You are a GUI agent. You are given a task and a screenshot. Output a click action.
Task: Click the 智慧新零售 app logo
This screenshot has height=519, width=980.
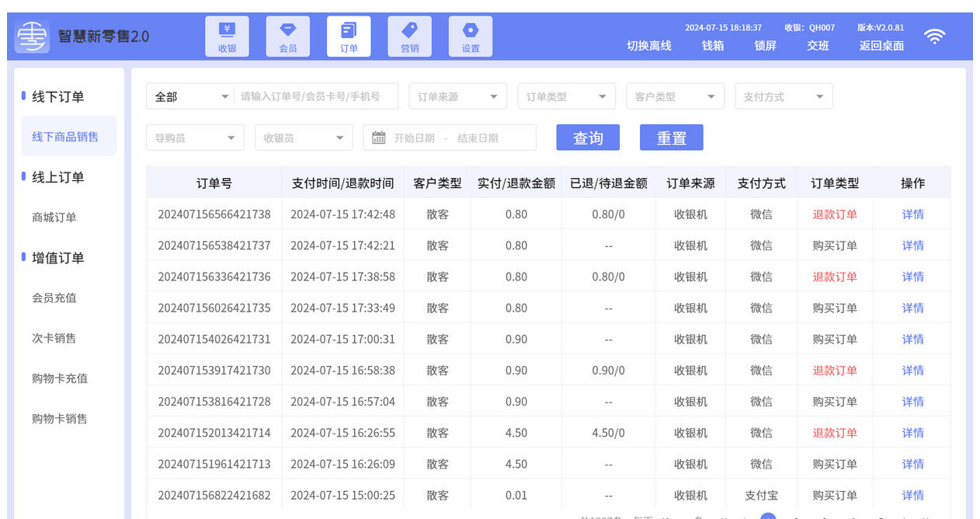coord(32,37)
